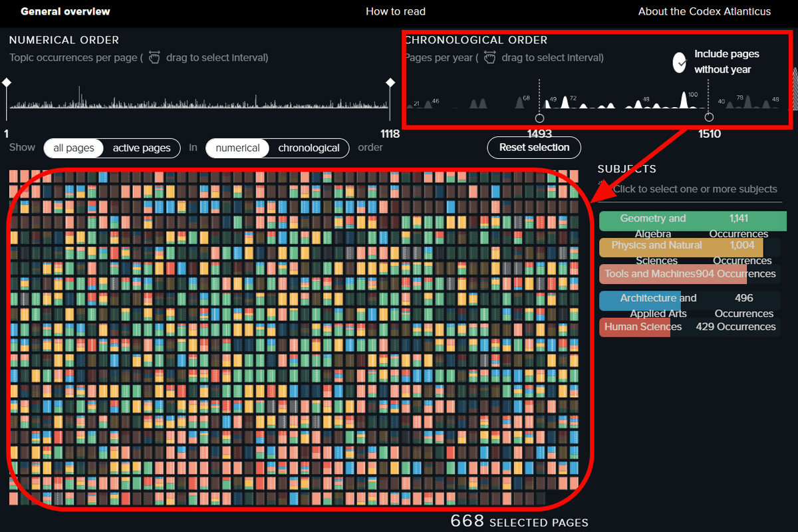This screenshot has height=532, width=798.
Task: Click the left numerical range diamond handle
Action: tap(7, 82)
